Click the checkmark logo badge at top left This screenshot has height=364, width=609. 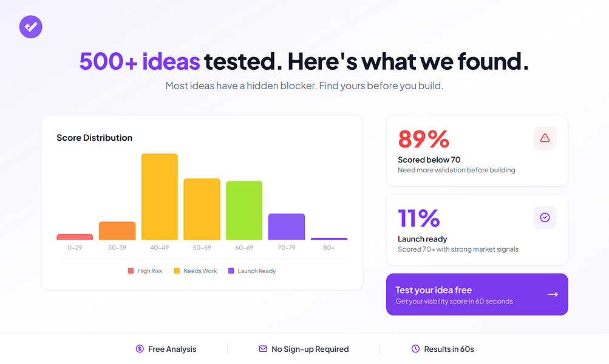(30, 27)
